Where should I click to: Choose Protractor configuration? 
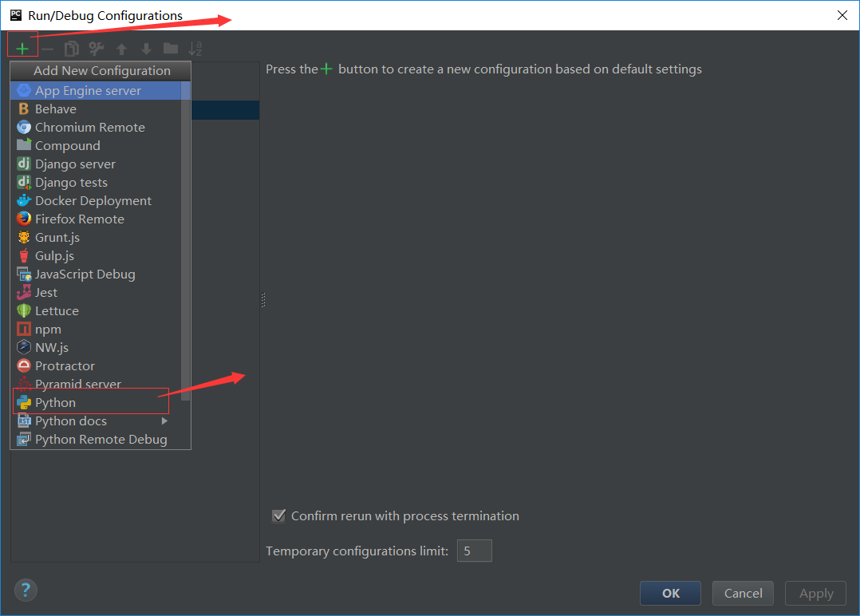(96, 366)
